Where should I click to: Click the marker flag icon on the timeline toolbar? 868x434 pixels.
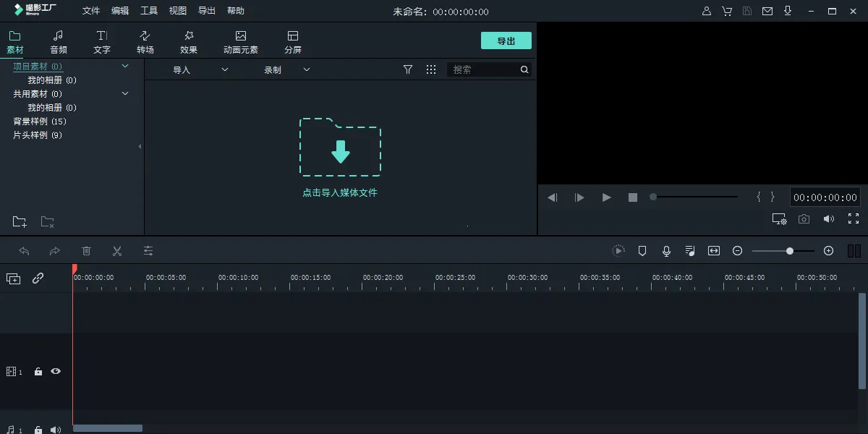[x=642, y=250]
